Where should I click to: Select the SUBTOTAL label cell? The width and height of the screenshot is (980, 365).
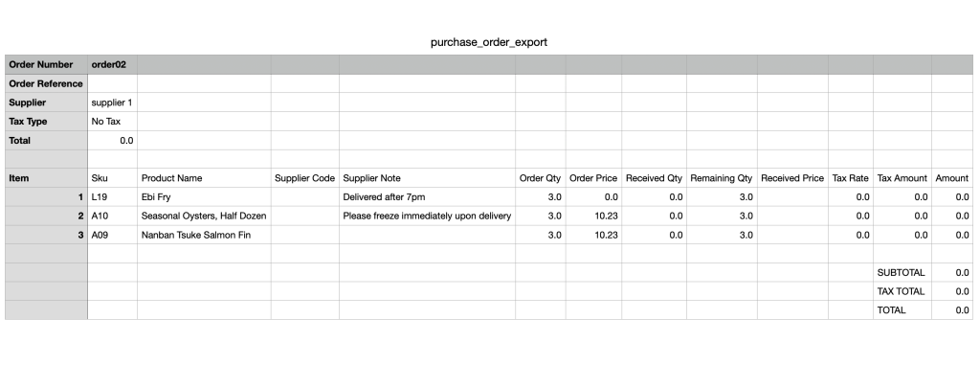(x=902, y=272)
